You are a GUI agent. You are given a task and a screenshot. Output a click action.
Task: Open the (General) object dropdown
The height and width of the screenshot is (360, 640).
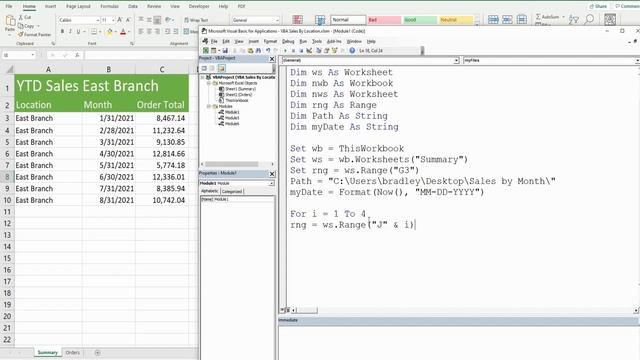click(456, 60)
